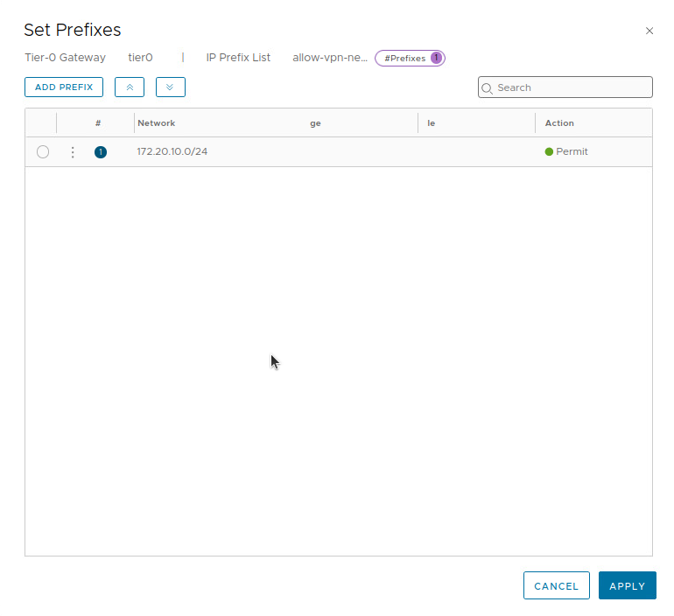The width and height of the screenshot is (674, 616).
Task: Click the Permit action cell text
Action: (572, 151)
